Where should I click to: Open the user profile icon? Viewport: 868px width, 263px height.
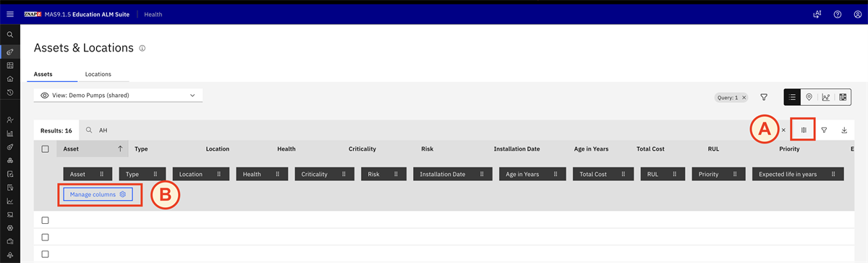click(x=857, y=14)
